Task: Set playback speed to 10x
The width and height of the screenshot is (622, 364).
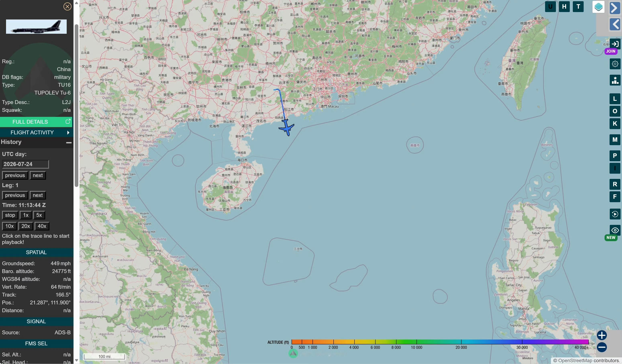Action: coord(10,226)
